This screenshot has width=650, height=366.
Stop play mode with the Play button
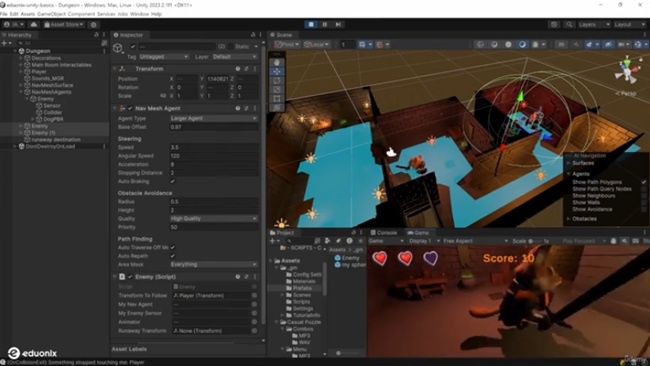[x=311, y=24]
